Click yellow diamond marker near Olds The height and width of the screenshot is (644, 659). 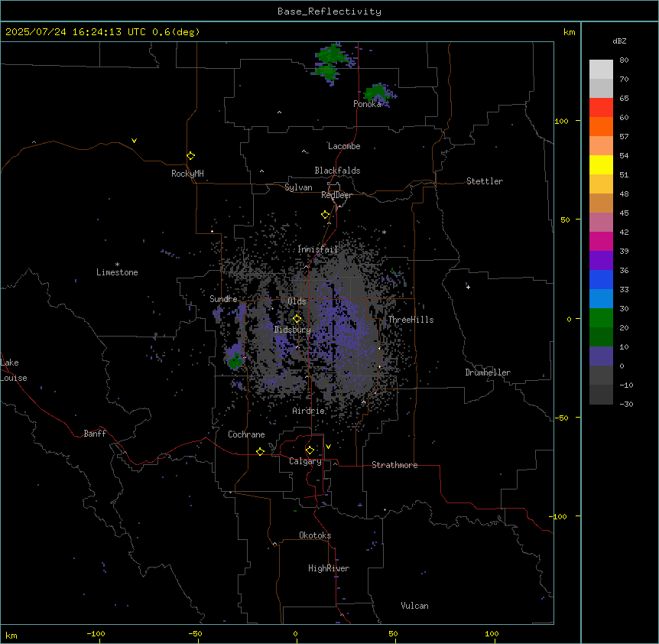pos(297,319)
